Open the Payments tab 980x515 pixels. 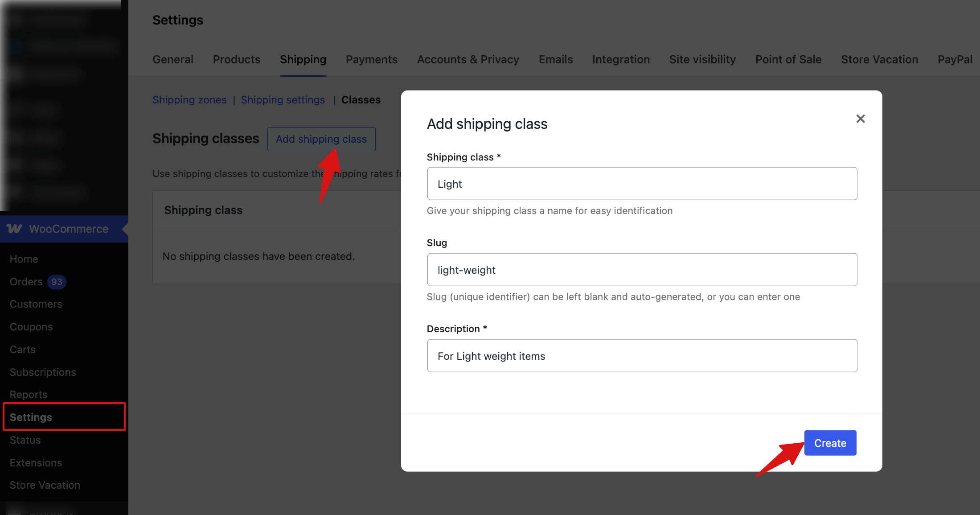click(371, 59)
